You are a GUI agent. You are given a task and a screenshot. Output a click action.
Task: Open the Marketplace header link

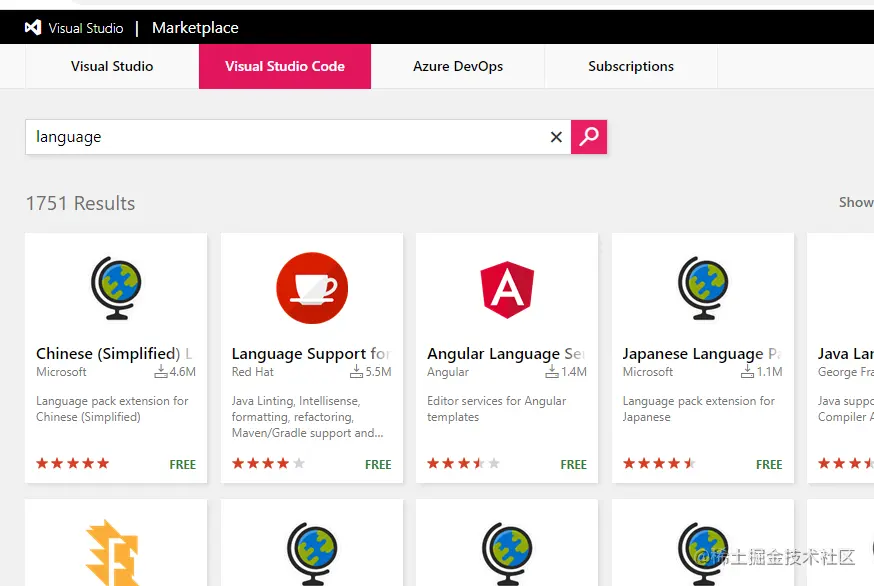[x=195, y=27]
